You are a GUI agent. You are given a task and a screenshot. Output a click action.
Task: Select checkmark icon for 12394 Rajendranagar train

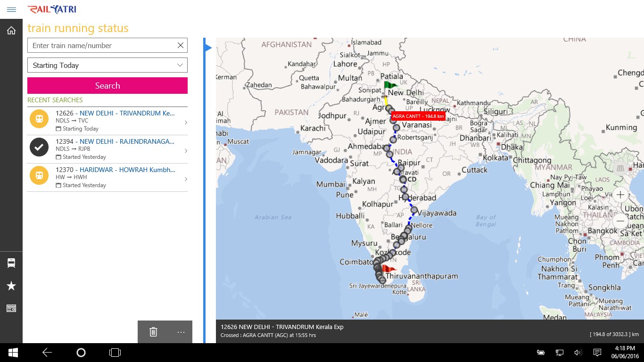(39, 147)
